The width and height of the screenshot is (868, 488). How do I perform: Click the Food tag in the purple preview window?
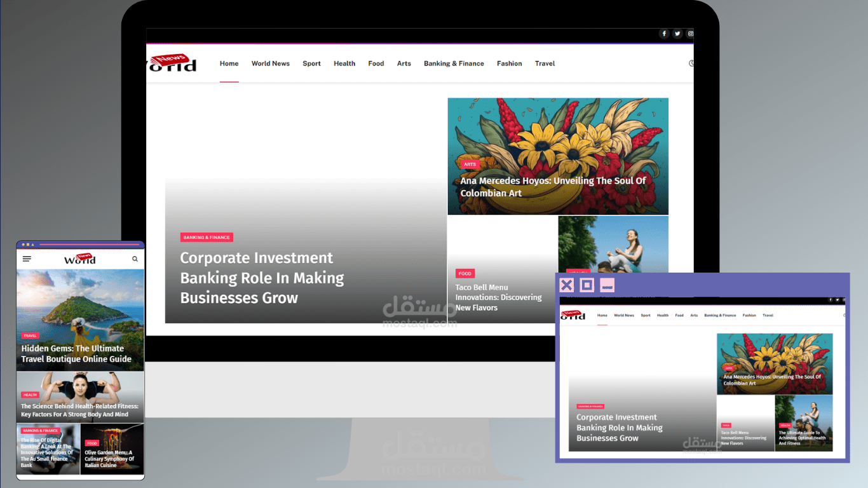point(726,425)
